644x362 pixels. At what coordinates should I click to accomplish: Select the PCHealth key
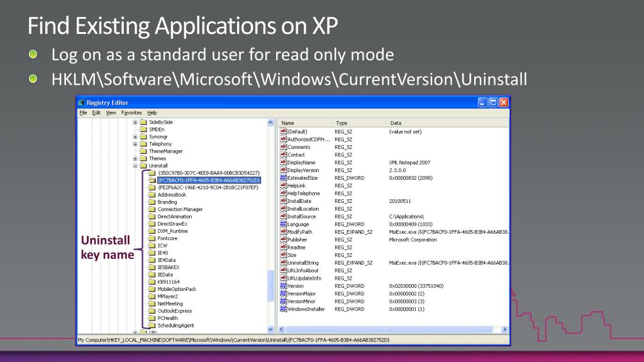click(167, 318)
